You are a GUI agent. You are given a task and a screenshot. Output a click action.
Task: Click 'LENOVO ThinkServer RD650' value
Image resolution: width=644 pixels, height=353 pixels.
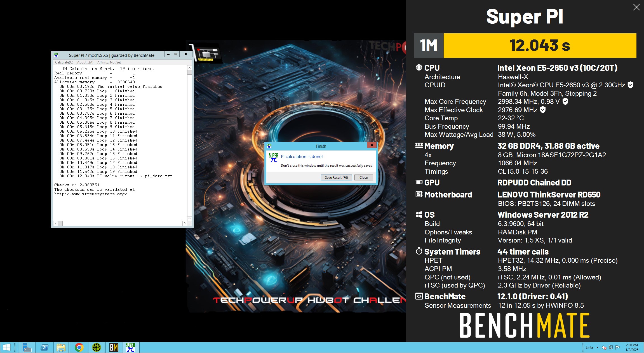point(549,195)
